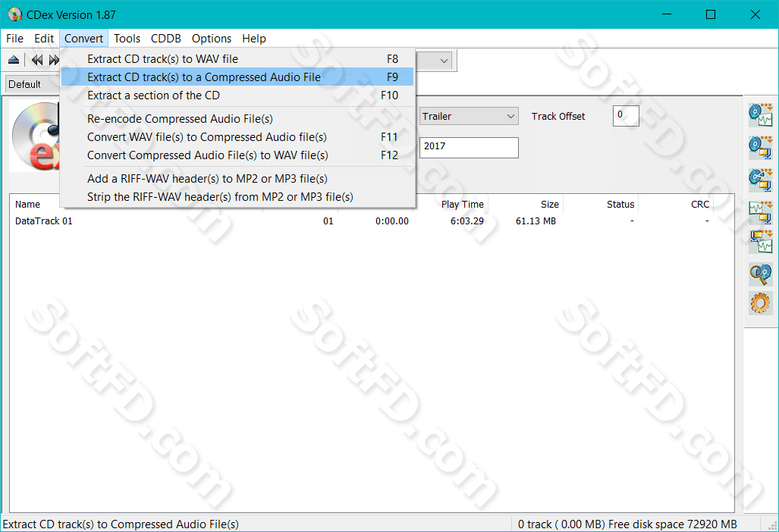Choose Convert Compressed Audio File(s) to WAV file(s)
Screen dimensions: 779x532
pos(237,155)
